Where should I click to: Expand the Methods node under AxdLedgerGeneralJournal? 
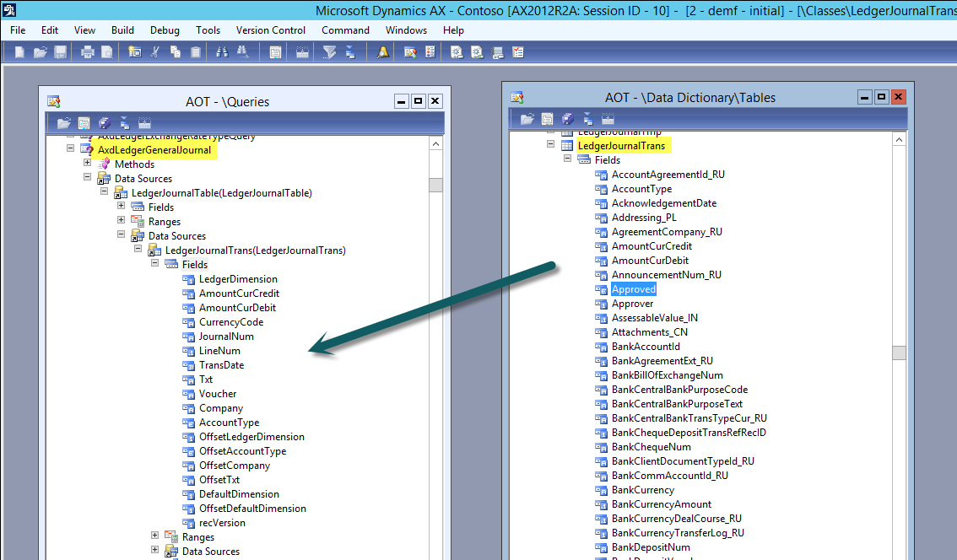[88, 164]
